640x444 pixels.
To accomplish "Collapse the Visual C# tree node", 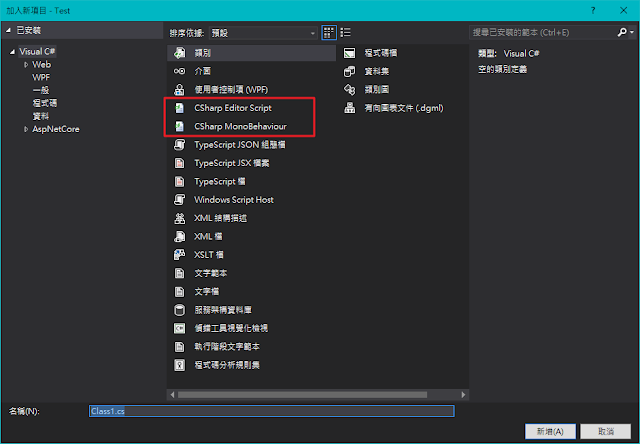I will coord(12,52).
